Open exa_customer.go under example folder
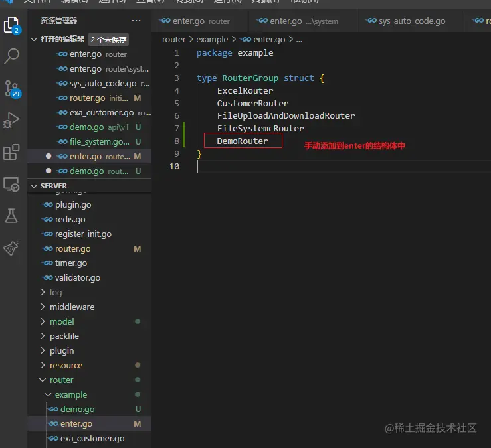The height and width of the screenshot is (448, 491). pos(89,439)
